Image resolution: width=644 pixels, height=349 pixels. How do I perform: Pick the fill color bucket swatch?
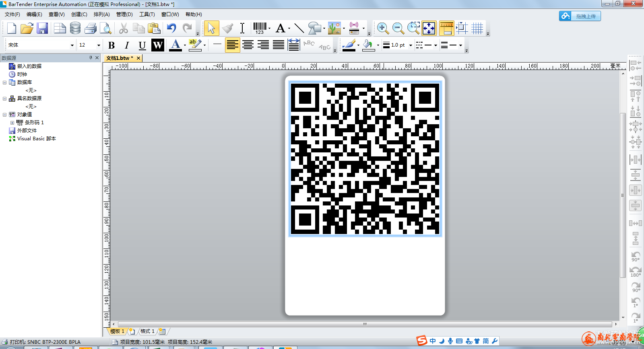368,45
